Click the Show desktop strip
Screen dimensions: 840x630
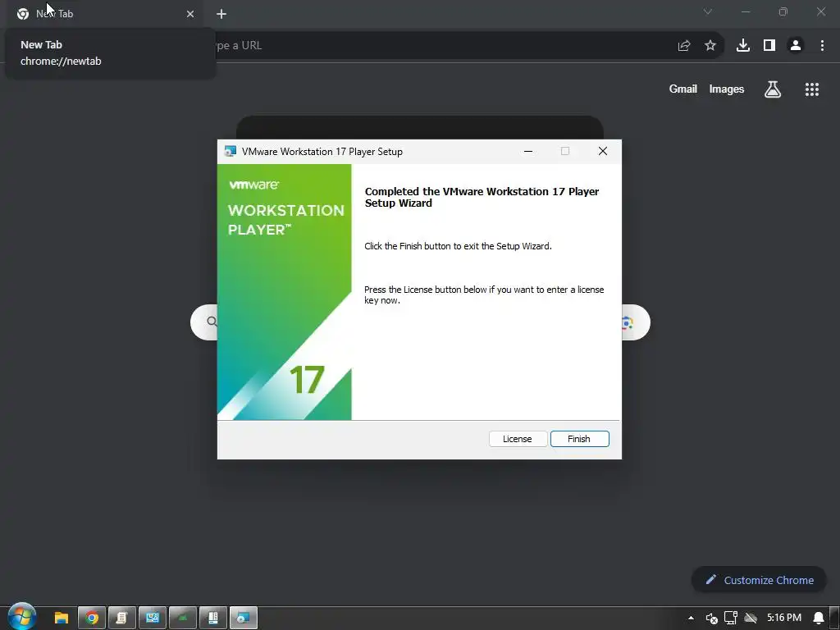[x=834, y=618]
